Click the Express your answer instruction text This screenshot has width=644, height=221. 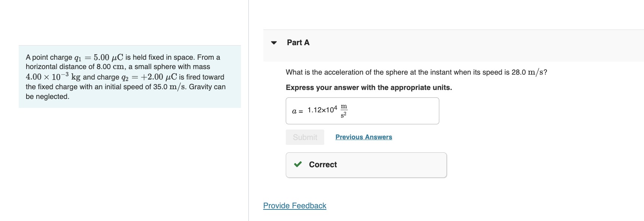tap(368, 87)
